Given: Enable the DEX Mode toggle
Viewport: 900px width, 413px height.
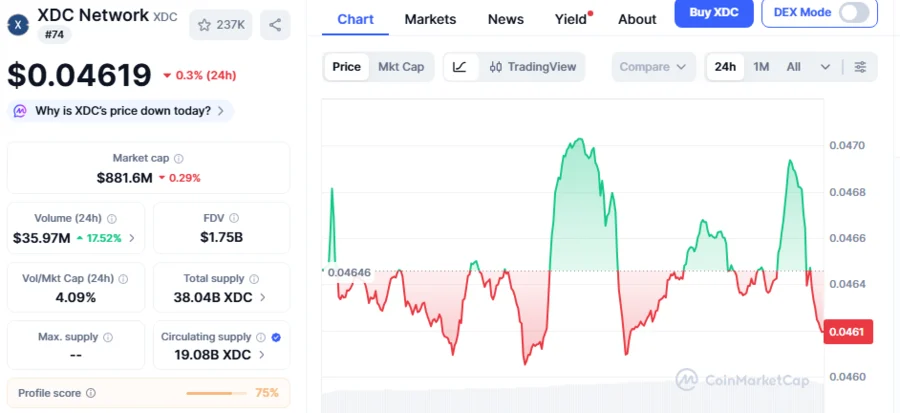Looking at the screenshot, I should (x=853, y=13).
